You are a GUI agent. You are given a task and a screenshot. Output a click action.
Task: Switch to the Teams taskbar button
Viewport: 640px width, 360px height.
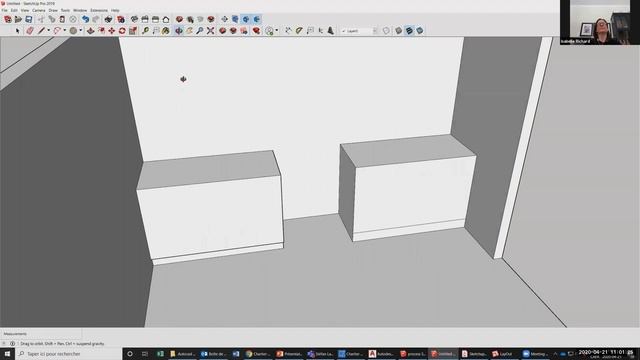[320, 354]
